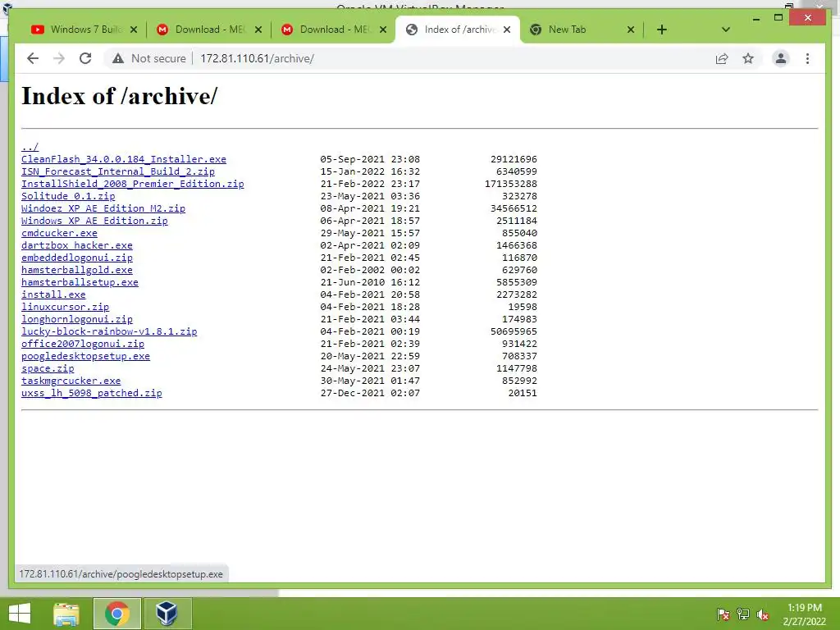The width and height of the screenshot is (840, 630).
Task: Open ISN_Forecast_Internal_Build_2.zip link
Action: click(x=118, y=171)
